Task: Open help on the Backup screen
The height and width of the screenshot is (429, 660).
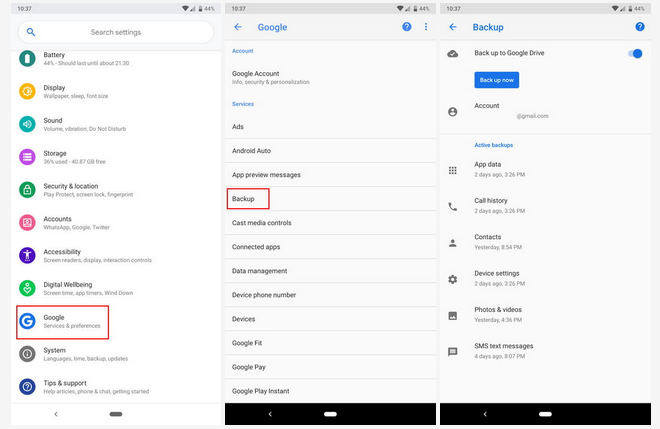Action: coord(640,27)
